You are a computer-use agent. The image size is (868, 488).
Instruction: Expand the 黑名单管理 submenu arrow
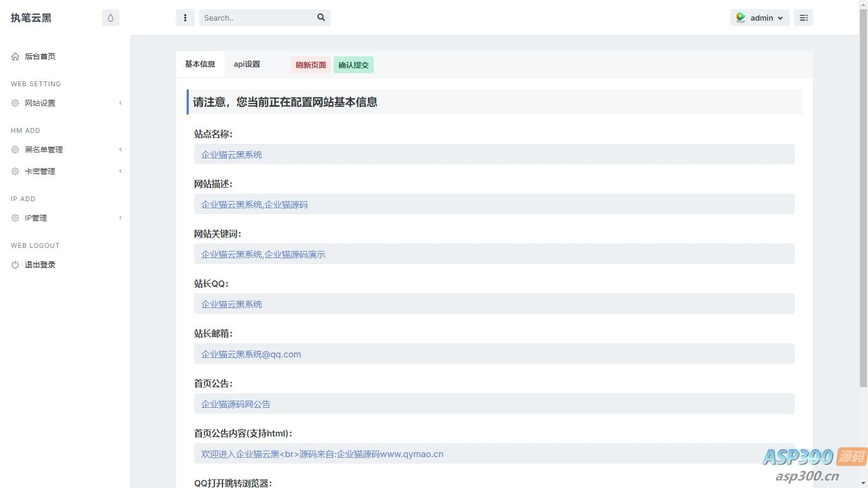tap(120, 150)
